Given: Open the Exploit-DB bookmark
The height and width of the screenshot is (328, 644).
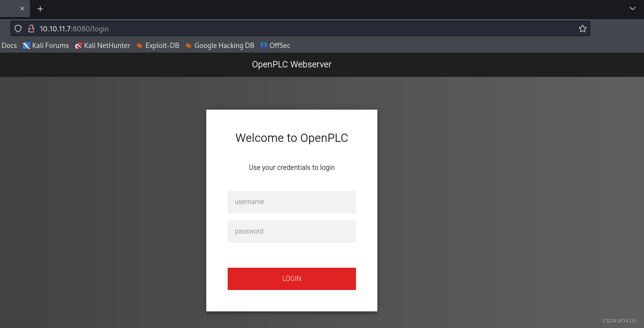Looking at the screenshot, I should tap(158, 46).
